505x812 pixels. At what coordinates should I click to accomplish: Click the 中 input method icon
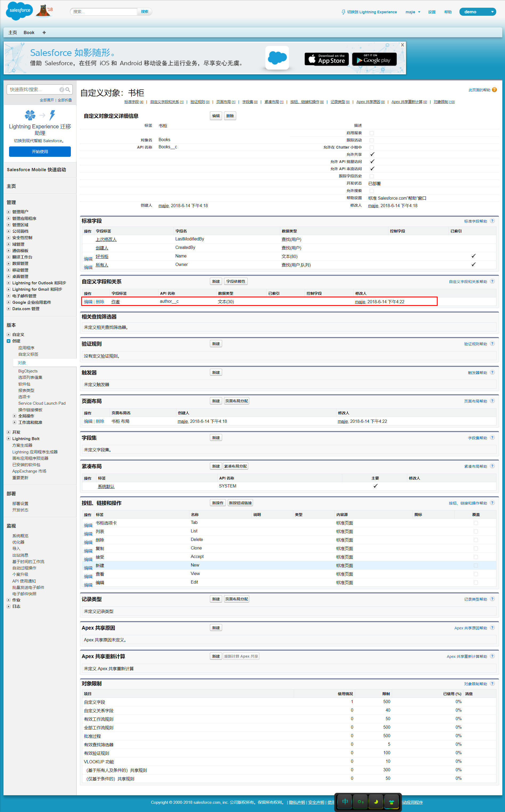345,801
